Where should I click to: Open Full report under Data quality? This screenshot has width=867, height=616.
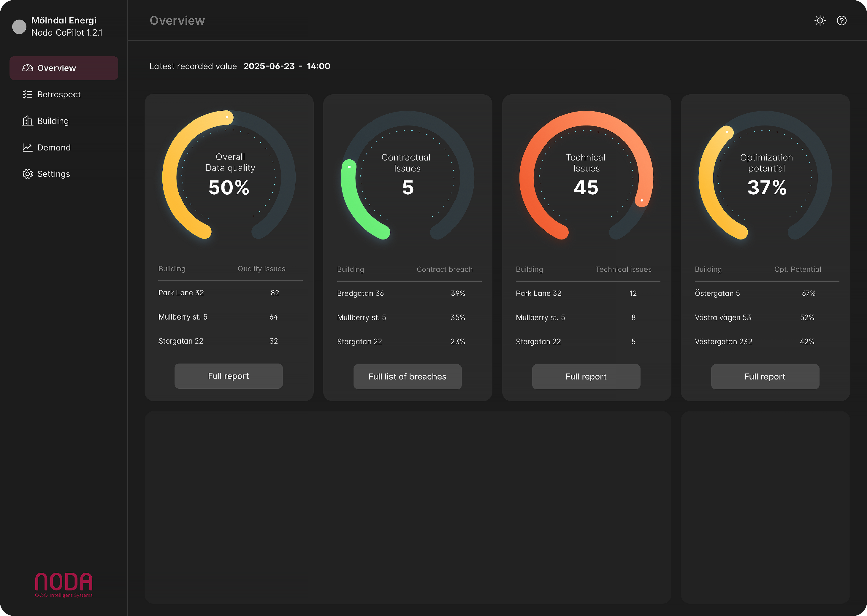[228, 376]
